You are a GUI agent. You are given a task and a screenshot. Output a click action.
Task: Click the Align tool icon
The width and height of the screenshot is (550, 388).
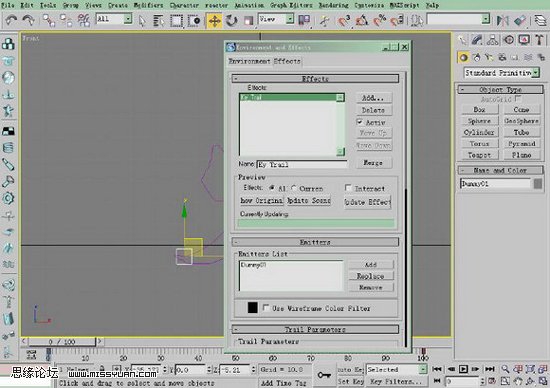pyautogui.click(x=520, y=20)
